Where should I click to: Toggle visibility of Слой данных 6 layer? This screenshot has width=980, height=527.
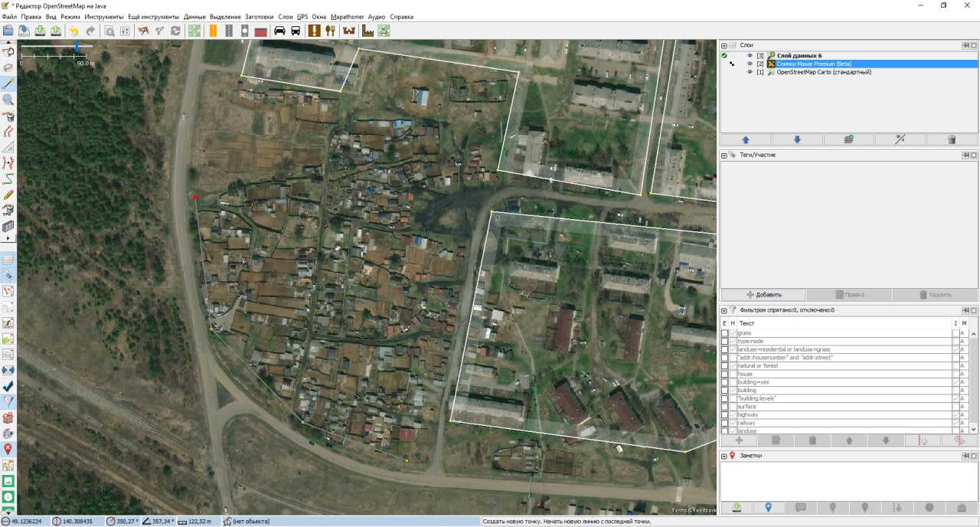[x=750, y=55]
